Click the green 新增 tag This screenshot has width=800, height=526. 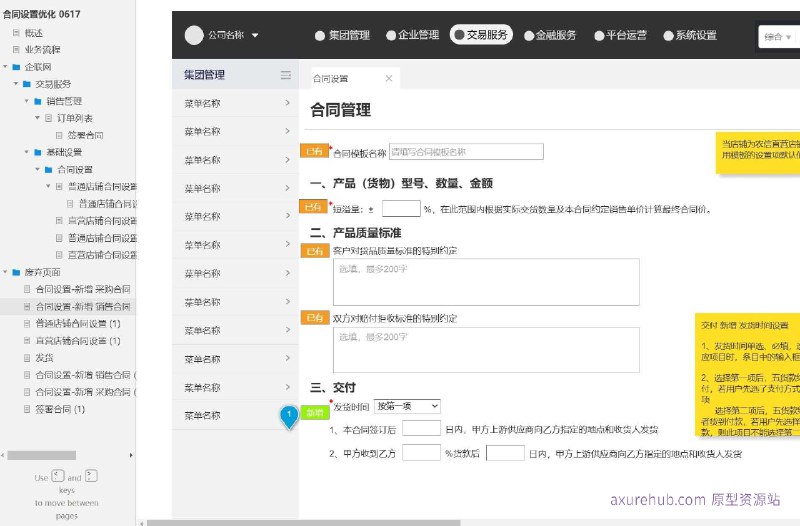click(315, 412)
